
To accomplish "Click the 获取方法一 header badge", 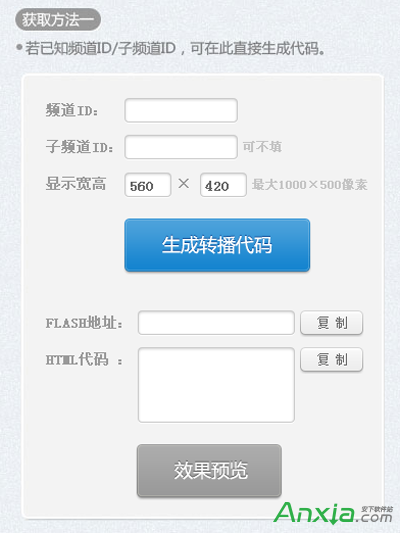I will pos(58,19).
